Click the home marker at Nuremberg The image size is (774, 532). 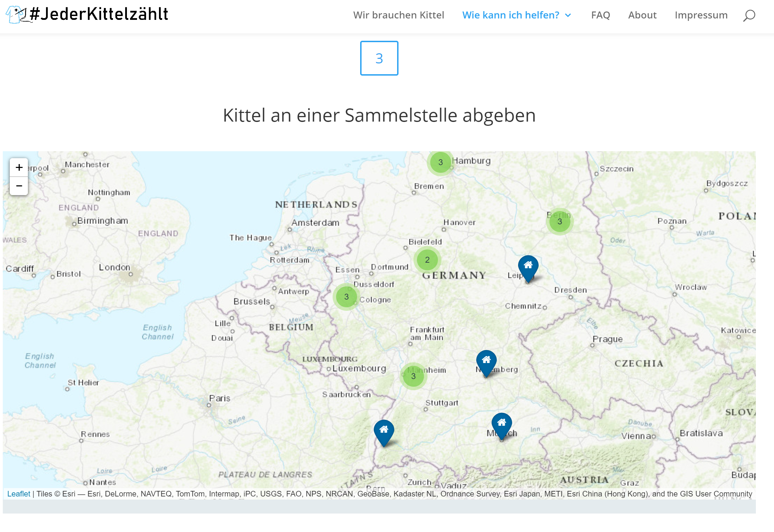pos(486,361)
